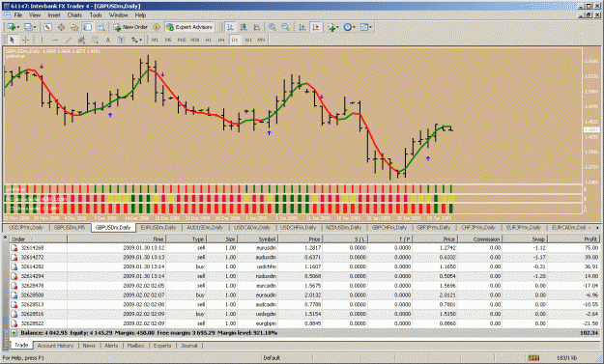Switch timeframe to MN
The image size is (604, 364).
point(261,40)
